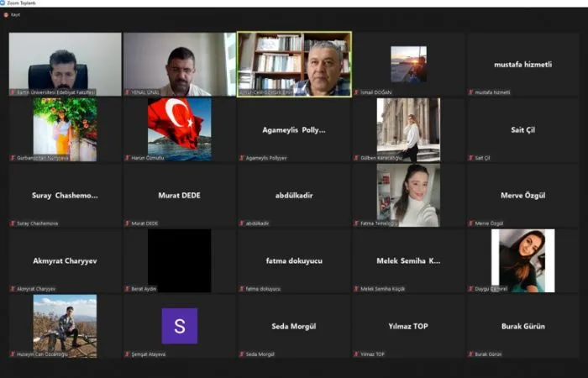Click muted mic icon beside Merve Özgül's label
588x378 pixels.
click(471, 223)
